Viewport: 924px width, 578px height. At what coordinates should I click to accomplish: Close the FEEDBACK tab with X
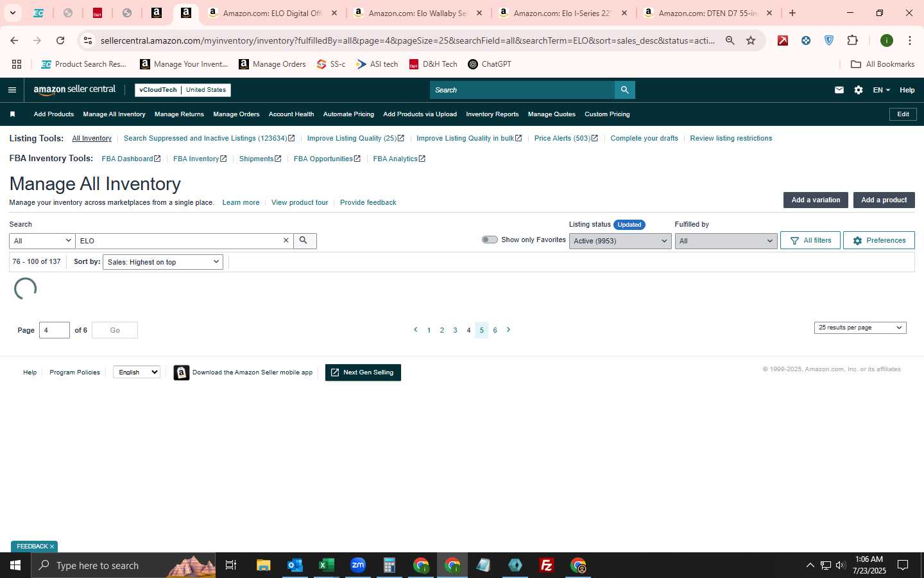click(52, 547)
